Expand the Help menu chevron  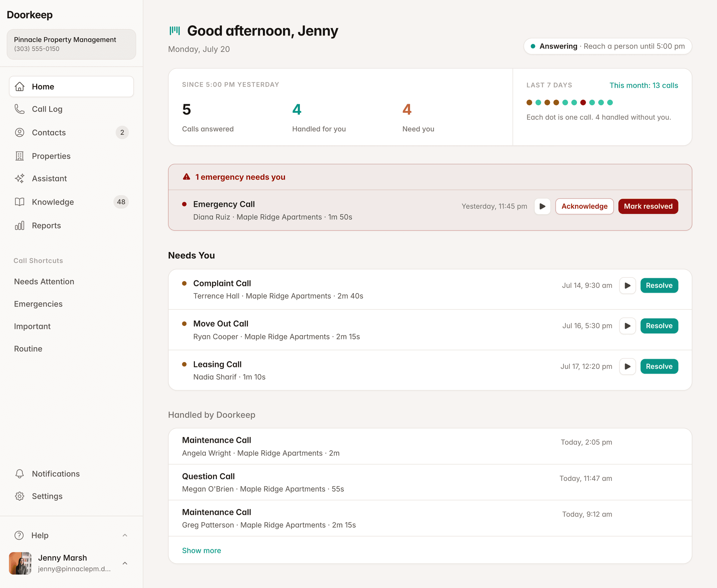(125, 535)
